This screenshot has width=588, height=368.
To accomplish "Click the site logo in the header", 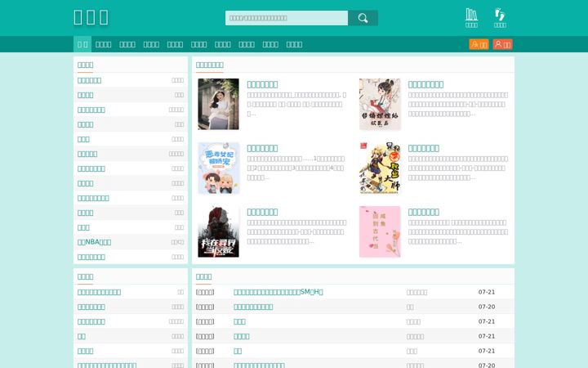I will click(91, 17).
